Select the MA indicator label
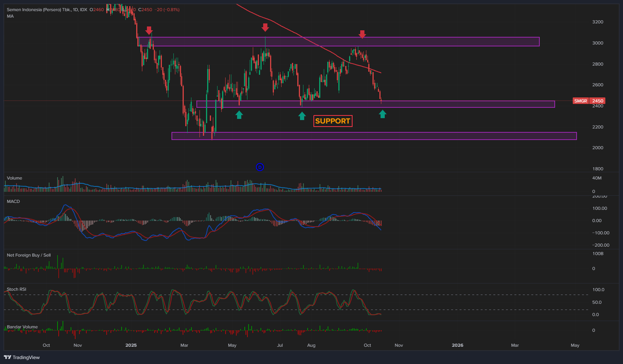623x364 pixels. coord(10,16)
